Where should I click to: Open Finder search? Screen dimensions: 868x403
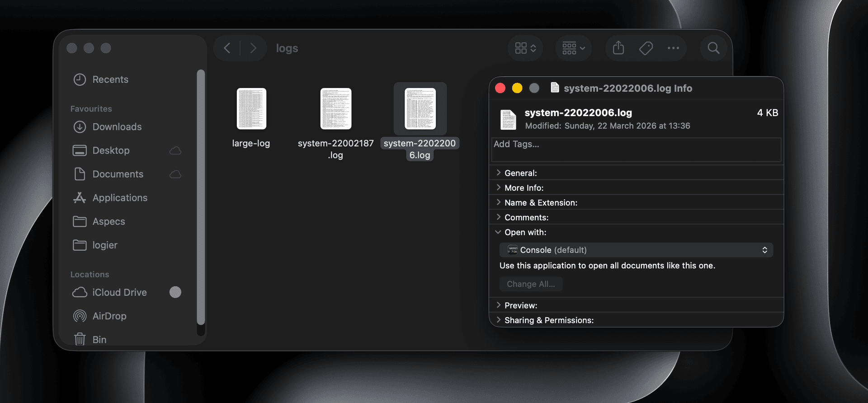[713, 48]
